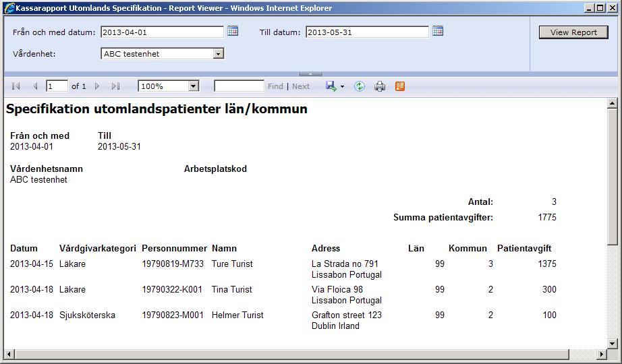The height and width of the screenshot is (364, 622).
Task: Click the Datum column header
Action: click(24, 248)
